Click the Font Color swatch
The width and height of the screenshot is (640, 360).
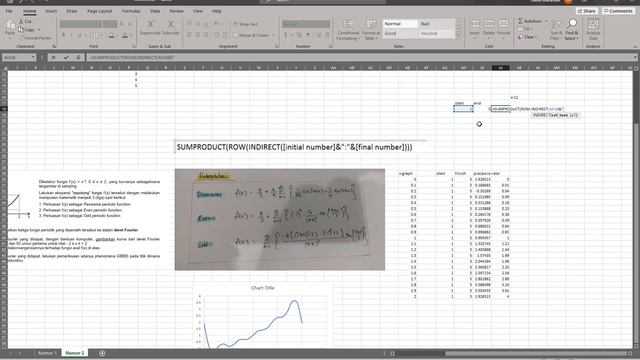(x=125, y=36)
